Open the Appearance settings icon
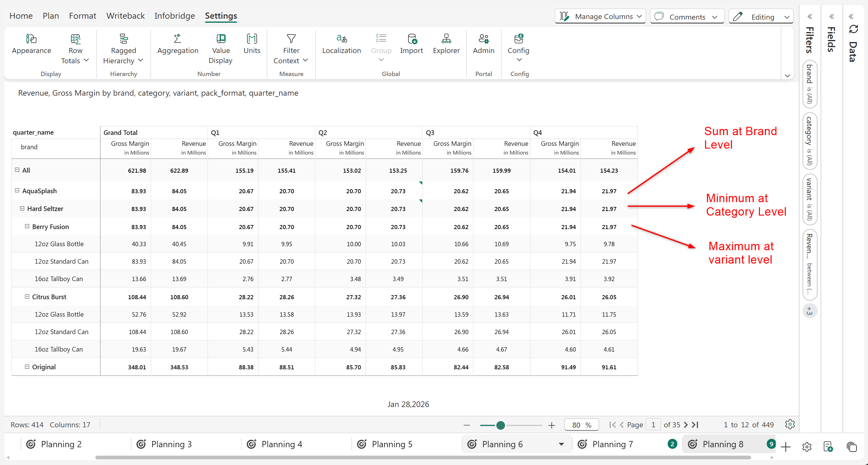This screenshot has width=868, height=465. tap(31, 39)
